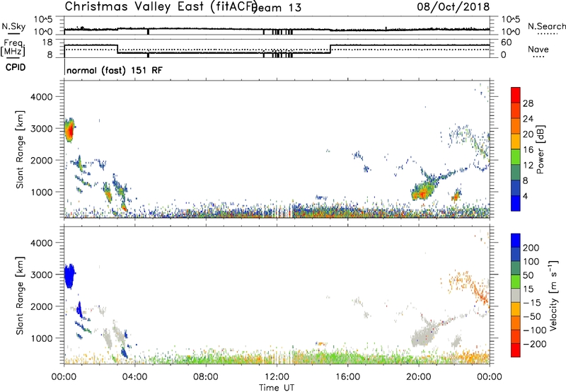The image size is (566, 392).
Task: Click the 'N.Sky' legend label
Action: click(13, 26)
